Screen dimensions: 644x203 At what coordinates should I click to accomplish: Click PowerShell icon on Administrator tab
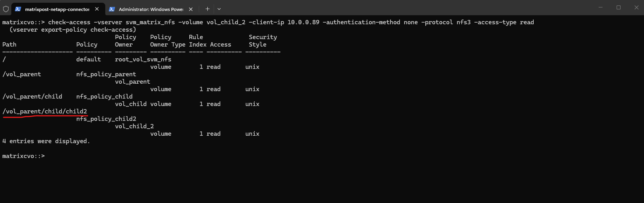[x=112, y=9]
